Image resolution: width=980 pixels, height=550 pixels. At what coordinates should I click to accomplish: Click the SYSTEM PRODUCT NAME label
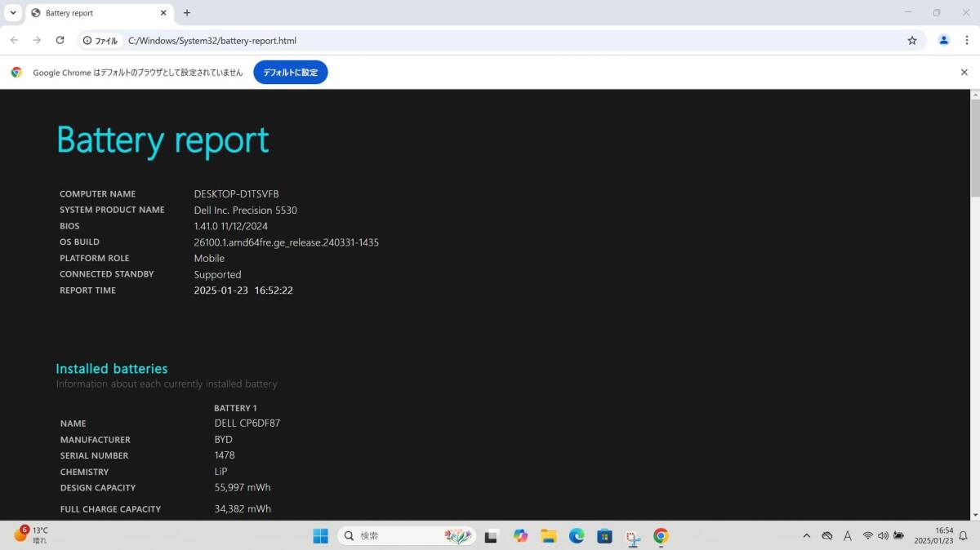coord(112,210)
